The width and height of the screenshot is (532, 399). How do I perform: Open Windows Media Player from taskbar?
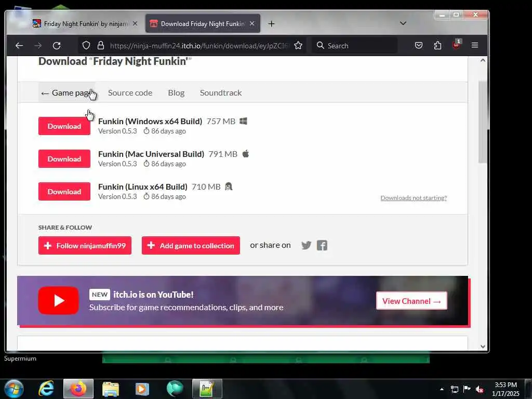tap(142, 389)
